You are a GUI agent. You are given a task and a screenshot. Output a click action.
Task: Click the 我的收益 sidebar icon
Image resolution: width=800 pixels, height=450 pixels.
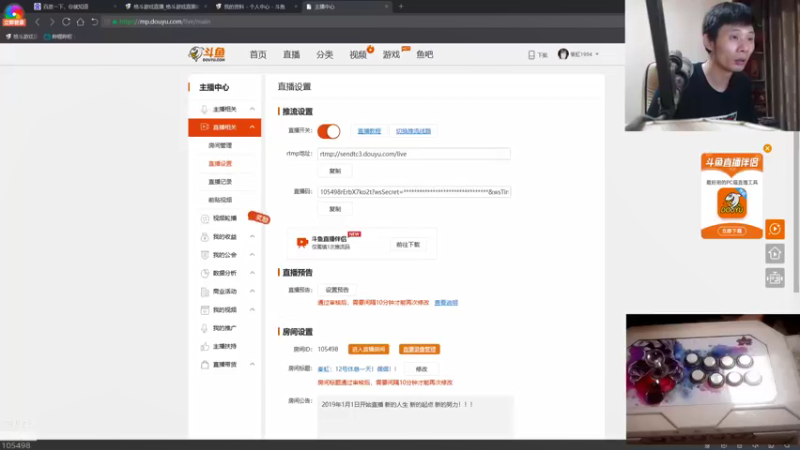pyautogui.click(x=205, y=237)
